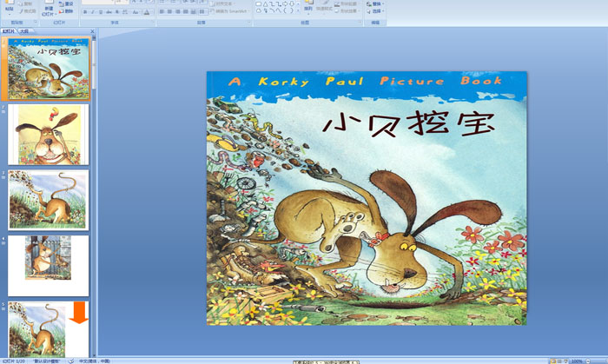Toggle strikethrough formatting
Viewport: 608px width, 364px height.
109,12
